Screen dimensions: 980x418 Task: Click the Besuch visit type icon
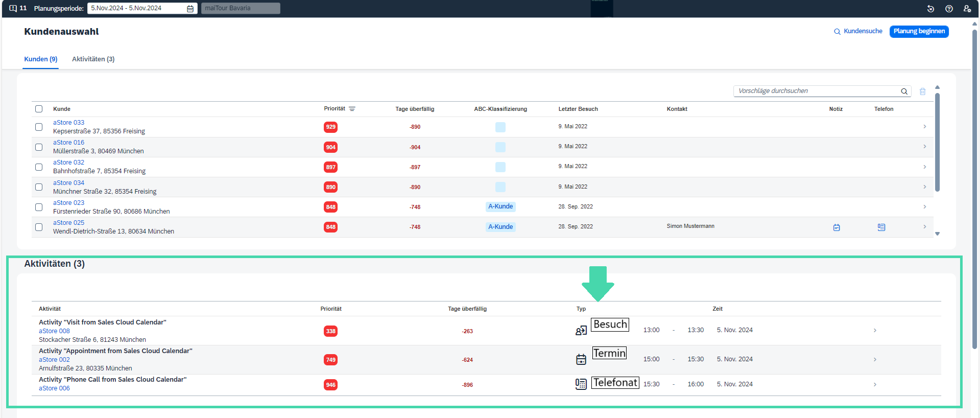point(581,331)
